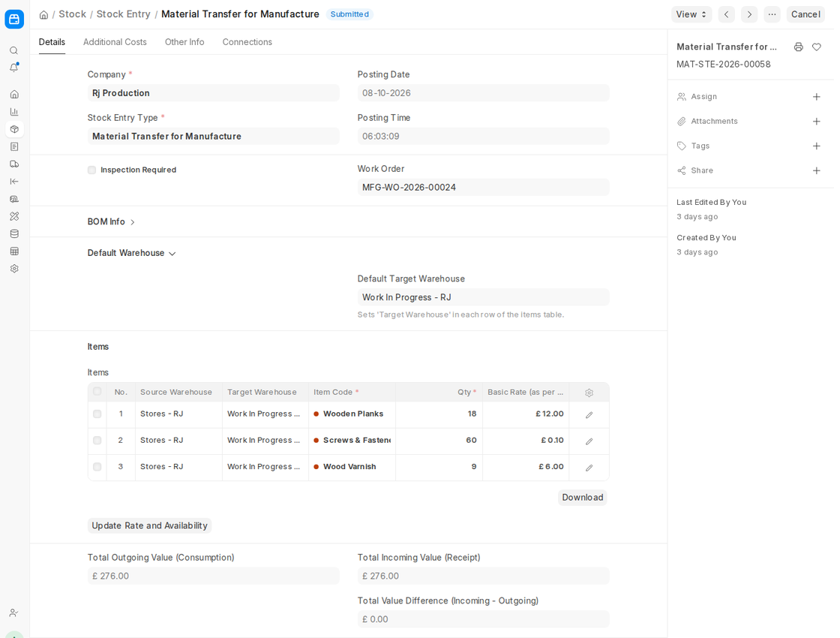Click the Cancel button
The height and width of the screenshot is (638, 840).
point(805,14)
